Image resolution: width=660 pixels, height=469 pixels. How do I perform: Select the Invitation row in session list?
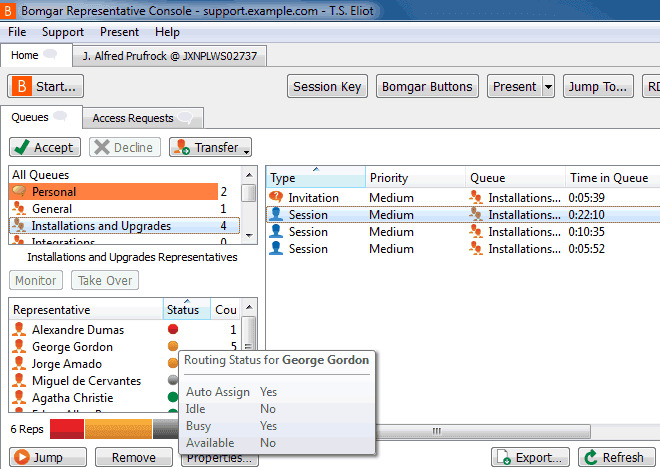463,197
